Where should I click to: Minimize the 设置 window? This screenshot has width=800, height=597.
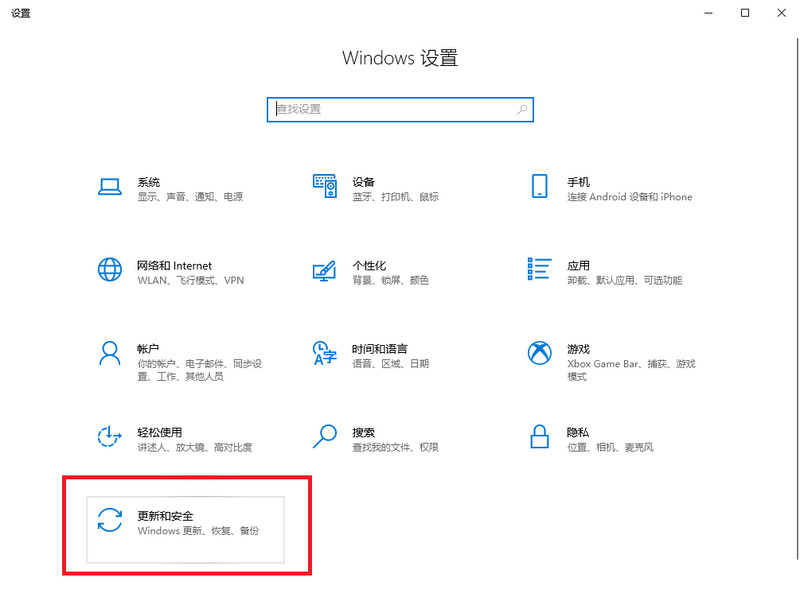(708, 13)
